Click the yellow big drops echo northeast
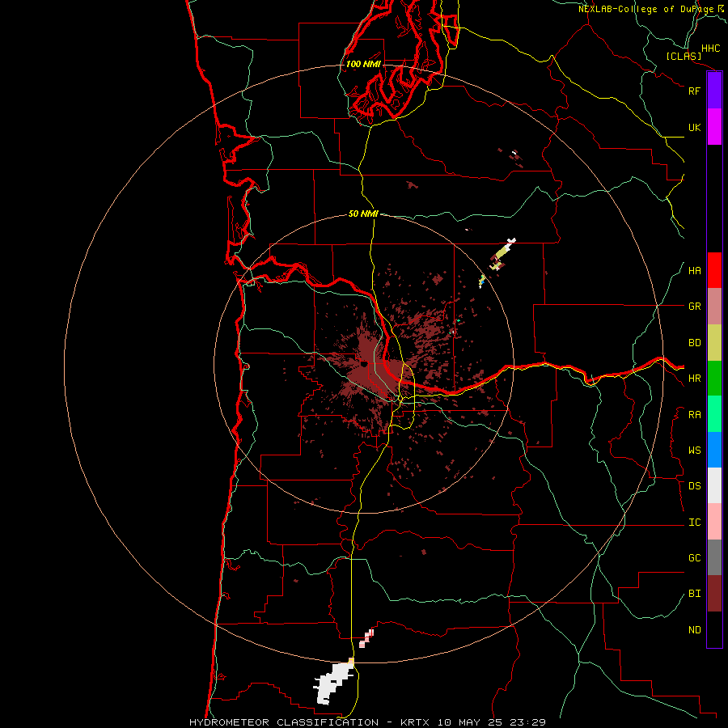The image size is (728, 728). point(502,253)
